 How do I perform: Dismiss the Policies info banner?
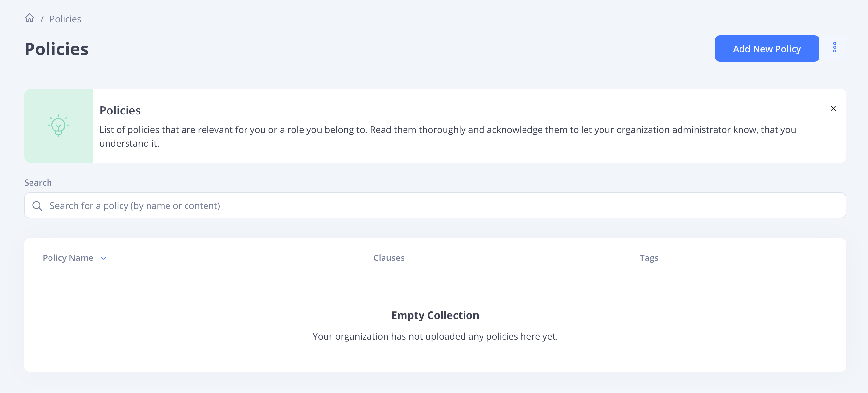coord(833,108)
